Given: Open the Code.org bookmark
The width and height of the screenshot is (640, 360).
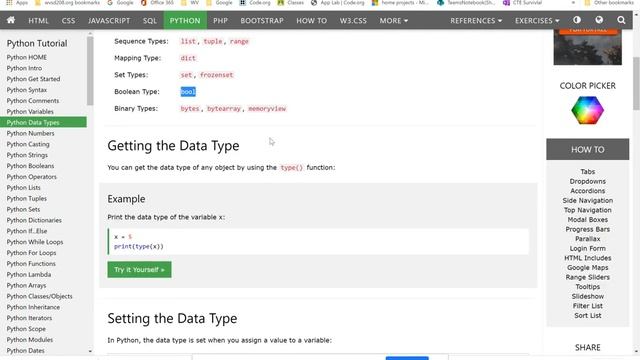Looking at the screenshot, I should (x=255, y=2).
